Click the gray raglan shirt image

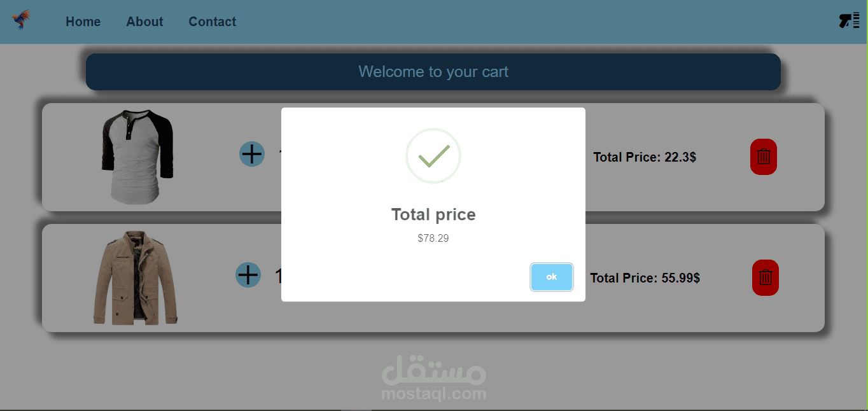137,157
